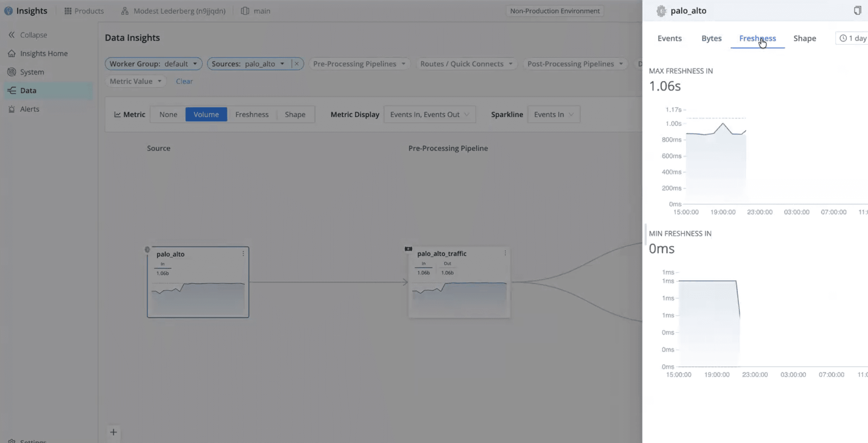Viewport: 868px width, 443px height.
Task: Switch to the Bytes tab
Action: 711,38
